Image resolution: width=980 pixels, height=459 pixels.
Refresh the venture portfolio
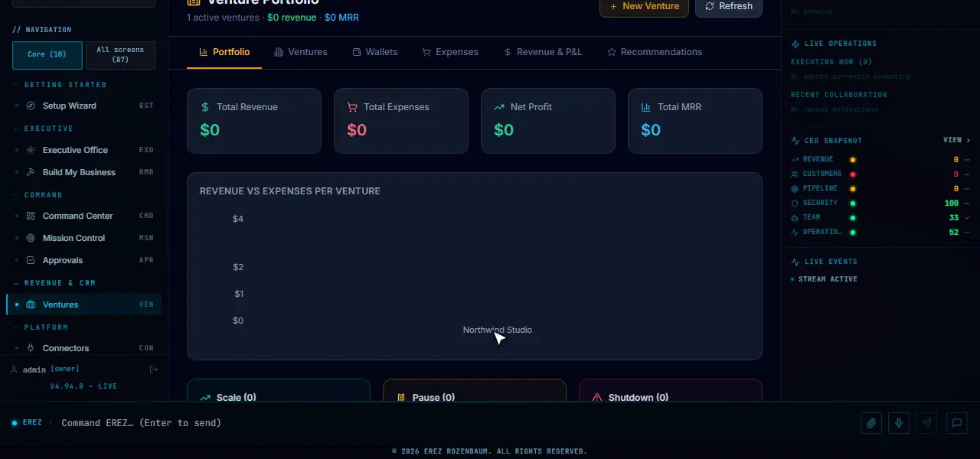click(729, 7)
